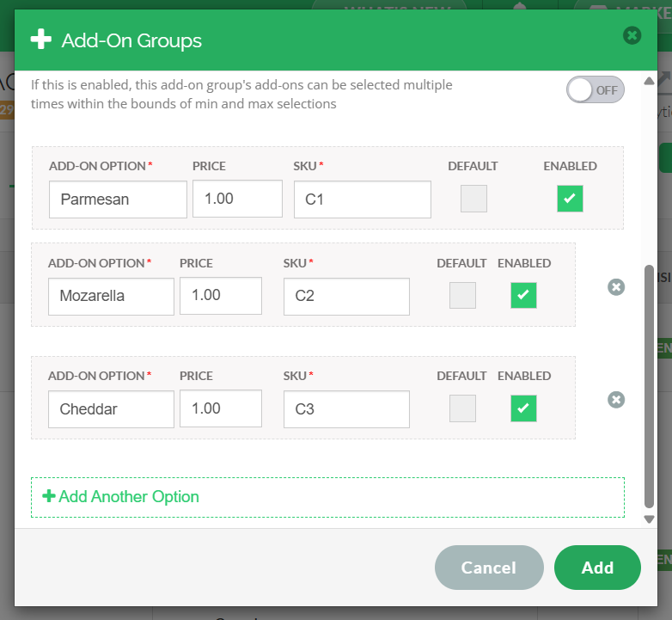Click the scrollbar down arrow
Image resolution: width=672 pixels, height=620 pixels.
click(649, 519)
